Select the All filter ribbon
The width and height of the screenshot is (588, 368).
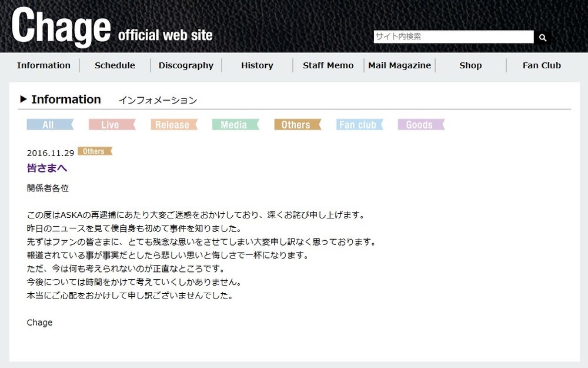coord(49,124)
